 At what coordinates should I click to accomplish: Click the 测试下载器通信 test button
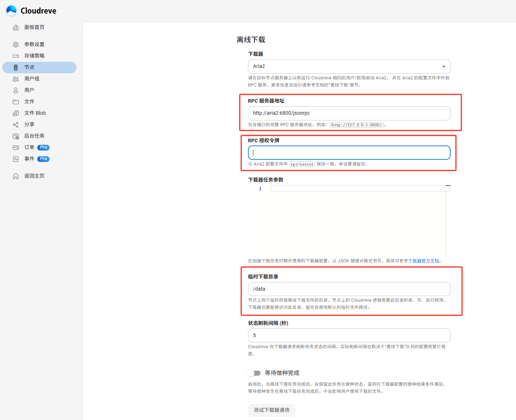pos(272,410)
